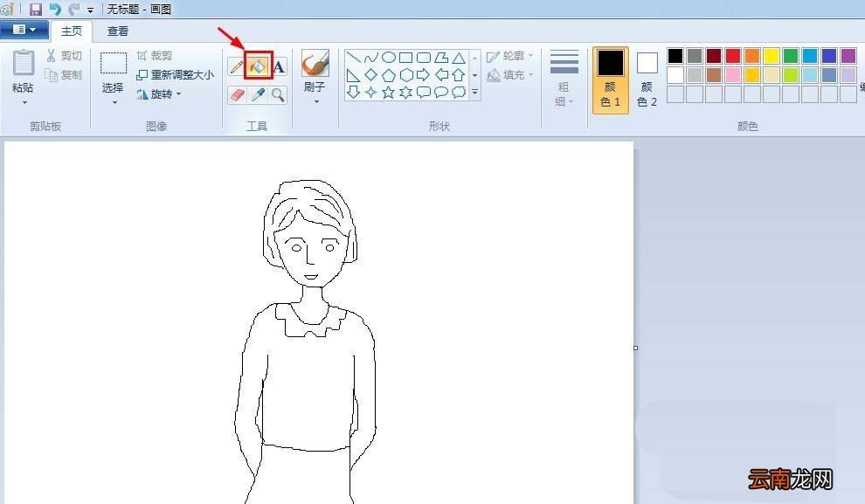Select the Pencil tool

(236, 66)
